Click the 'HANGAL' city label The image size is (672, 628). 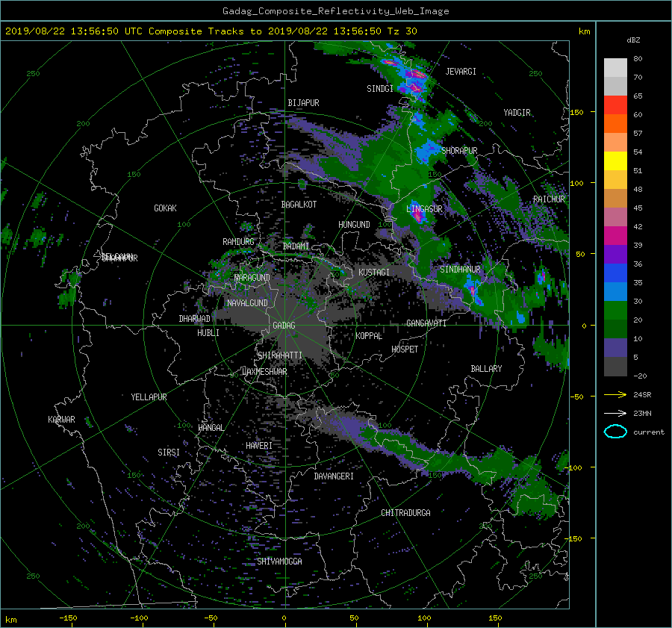(211, 428)
